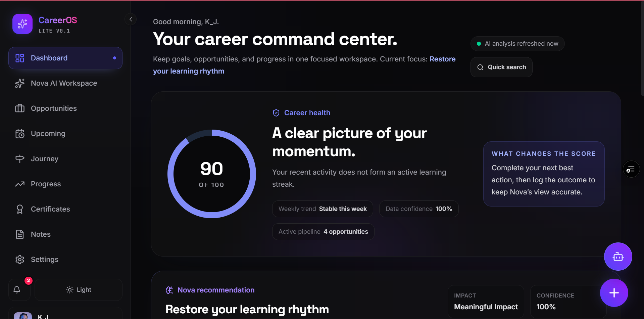Open the Certificates section

point(65,209)
